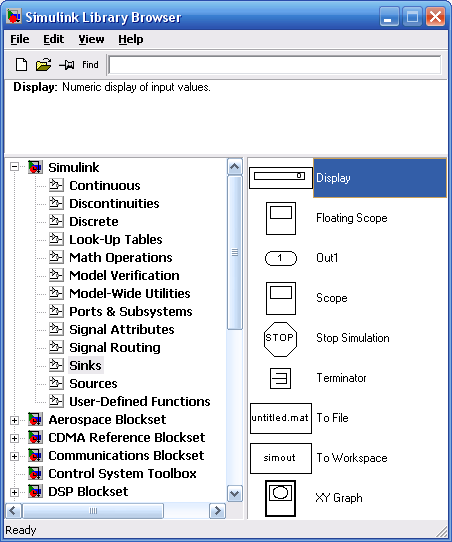Open the Edit menu
This screenshot has height=542, width=452.
tap(53, 39)
